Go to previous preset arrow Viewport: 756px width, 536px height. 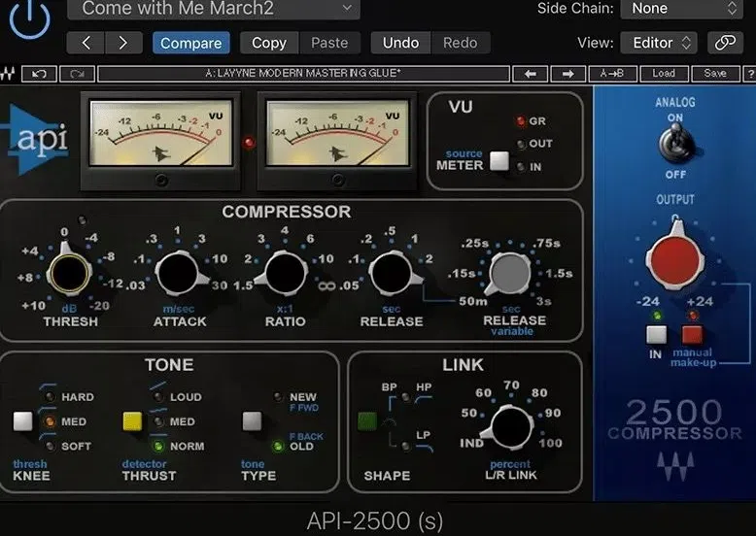pyautogui.click(x=86, y=43)
